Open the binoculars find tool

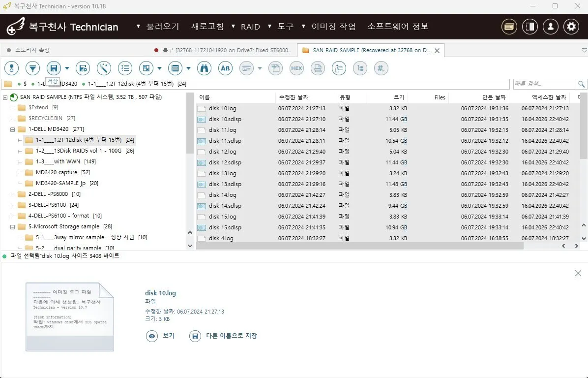coord(205,68)
